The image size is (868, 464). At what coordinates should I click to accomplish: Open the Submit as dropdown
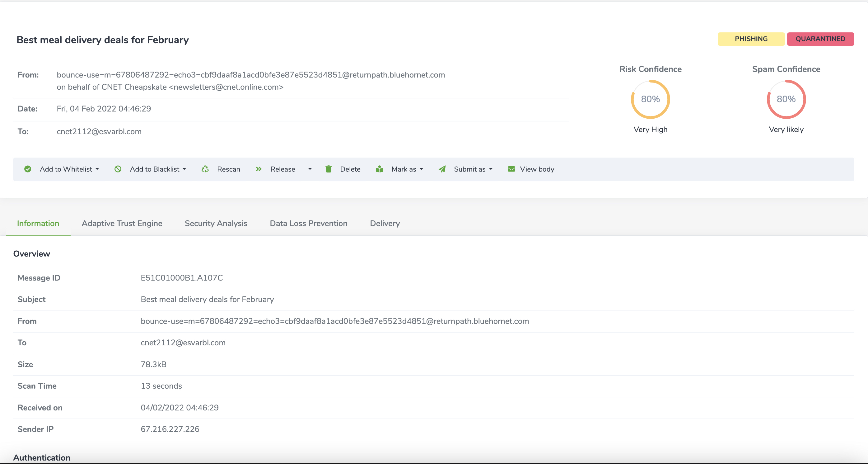click(491, 169)
